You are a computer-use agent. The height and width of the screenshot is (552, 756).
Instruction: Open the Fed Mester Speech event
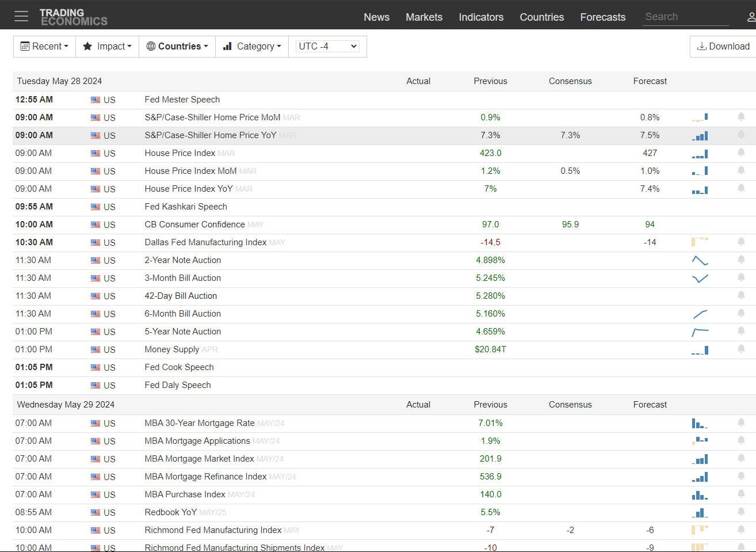click(182, 100)
